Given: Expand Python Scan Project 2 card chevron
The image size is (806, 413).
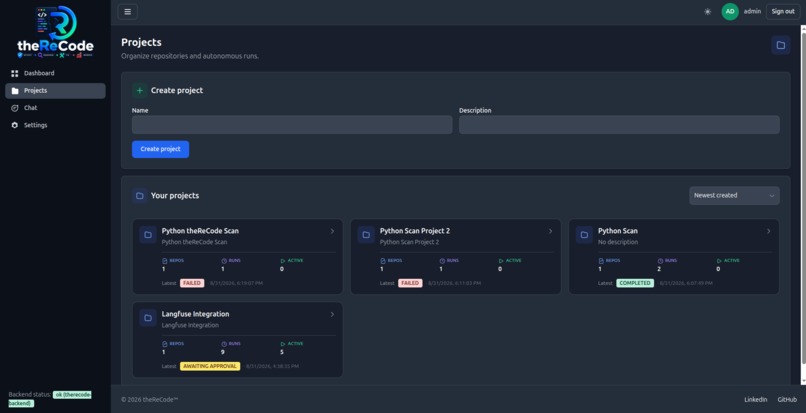Looking at the screenshot, I should 550,231.
